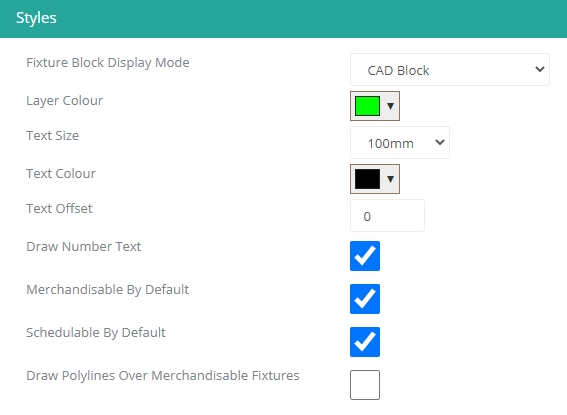The height and width of the screenshot is (415, 567).
Task: Click the chevron beside 100mm text size
Action: pyautogui.click(x=439, y=142)
